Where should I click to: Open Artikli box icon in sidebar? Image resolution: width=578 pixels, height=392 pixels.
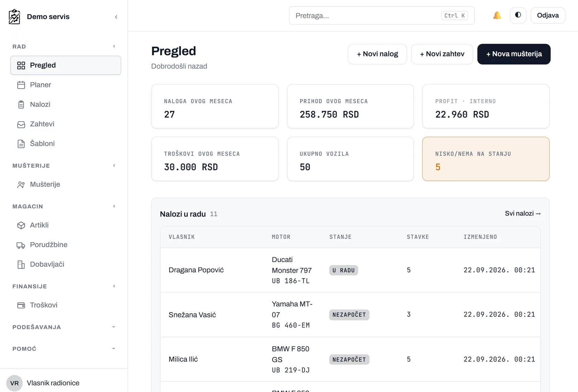21,225
